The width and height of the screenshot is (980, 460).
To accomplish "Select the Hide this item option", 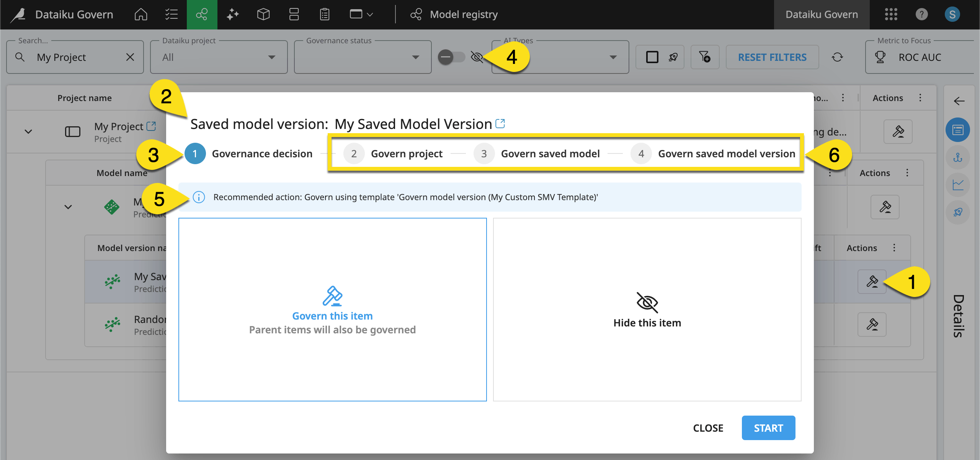I will point(647,309).
